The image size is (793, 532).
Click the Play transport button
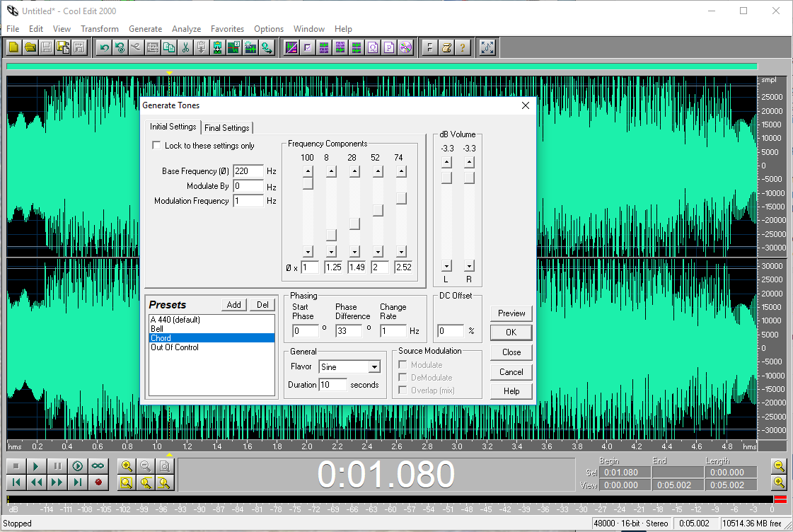36,466
